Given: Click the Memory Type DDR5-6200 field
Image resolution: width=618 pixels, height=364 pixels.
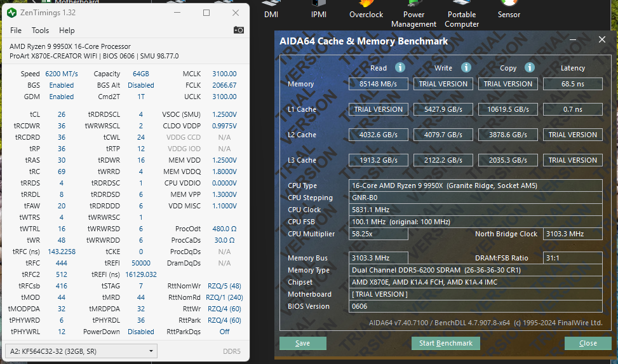Looking at the screenshot, I should 476,270.
